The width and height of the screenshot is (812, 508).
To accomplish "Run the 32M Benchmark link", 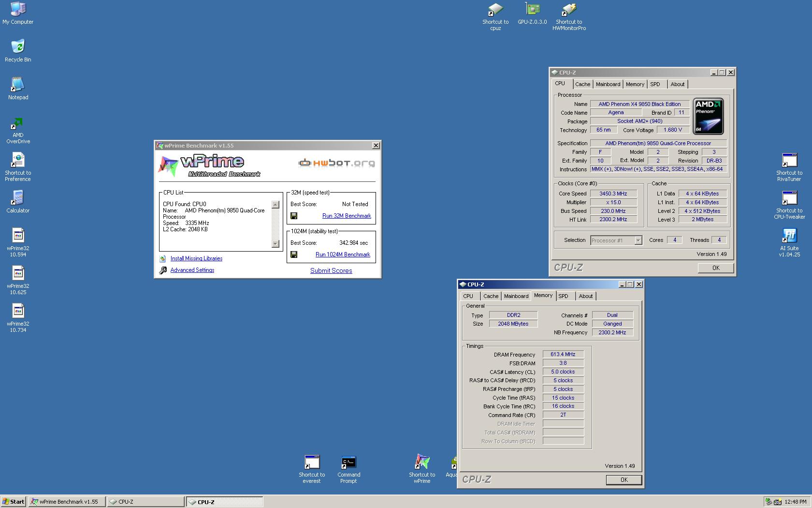I will click(x=347, y=216).
